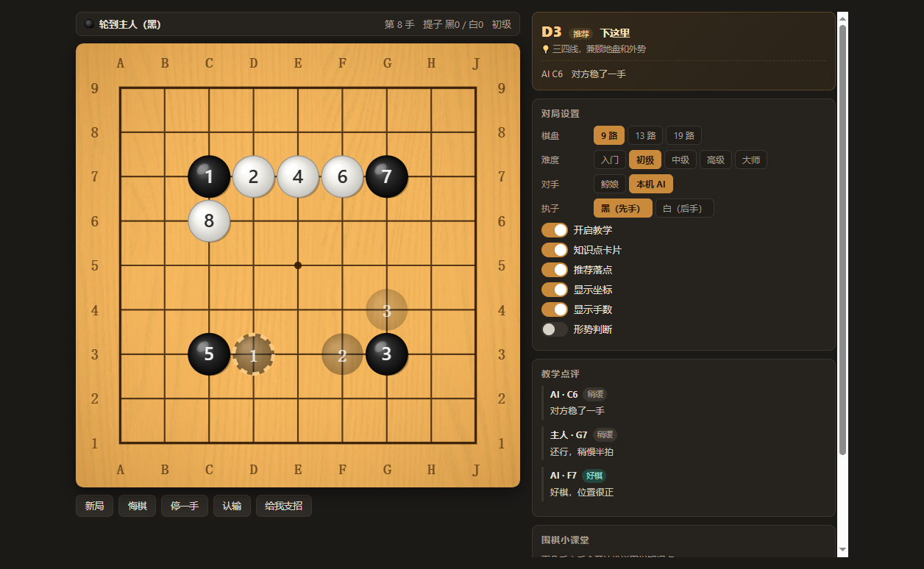Click the AI · F7 commentary entry
924x569 pixels.
(x=684, y=483)
